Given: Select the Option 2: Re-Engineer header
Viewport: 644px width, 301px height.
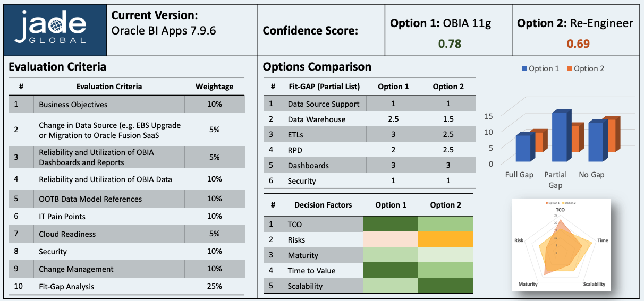Looking at the screenshot, I should click(575, 23).
